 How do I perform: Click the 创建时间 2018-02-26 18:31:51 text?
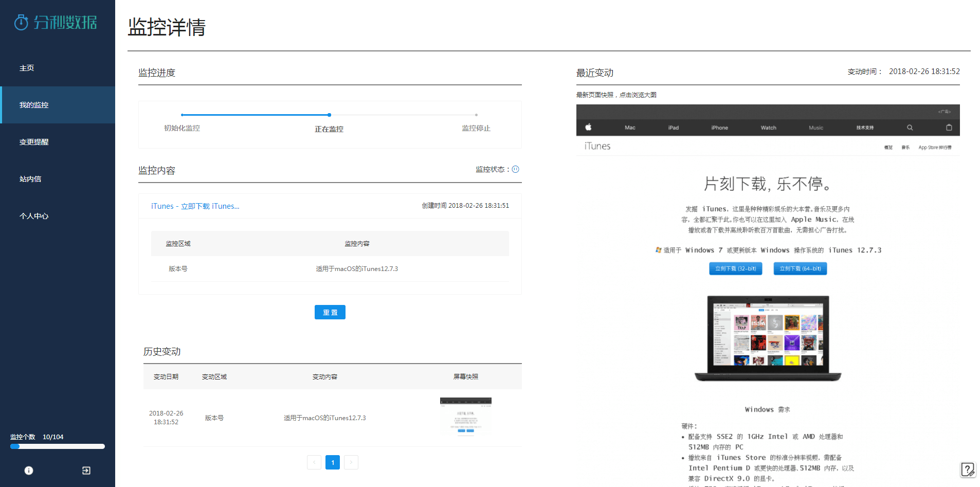coord(466,206)
